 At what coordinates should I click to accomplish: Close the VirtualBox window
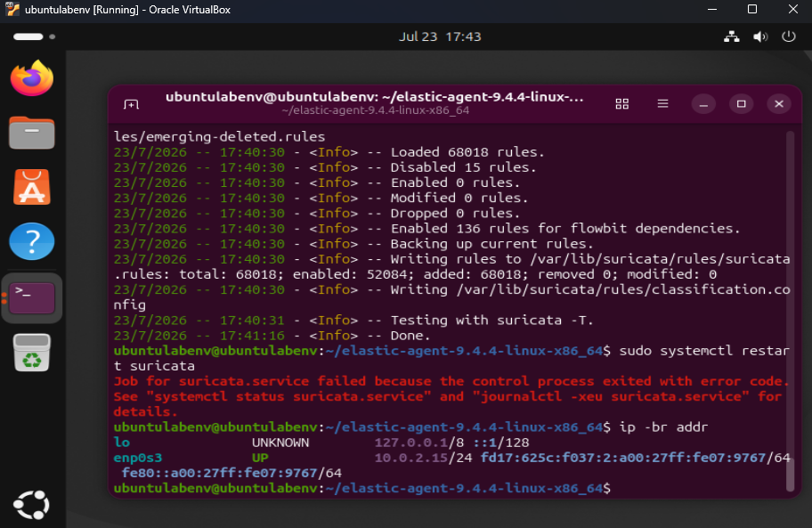coord(792,9)
